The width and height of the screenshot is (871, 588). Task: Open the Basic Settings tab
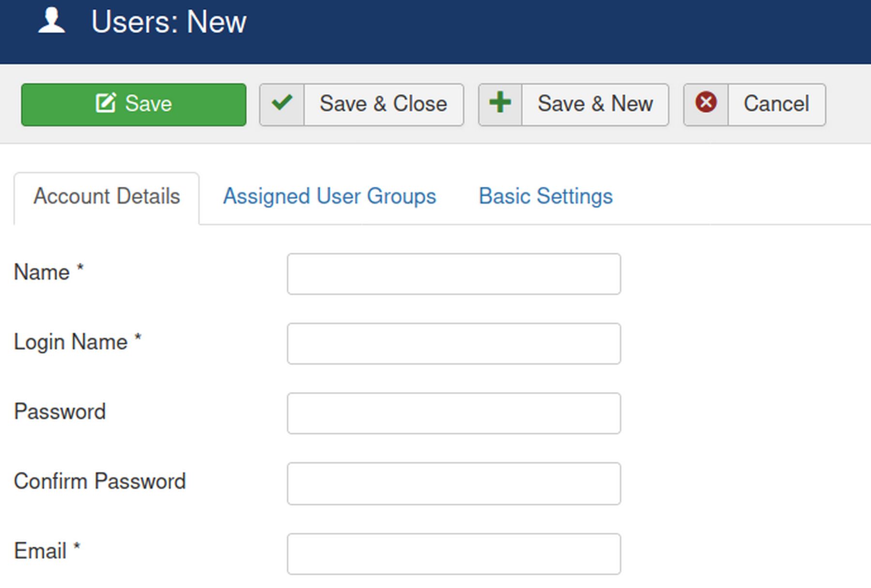coord(545,197)
